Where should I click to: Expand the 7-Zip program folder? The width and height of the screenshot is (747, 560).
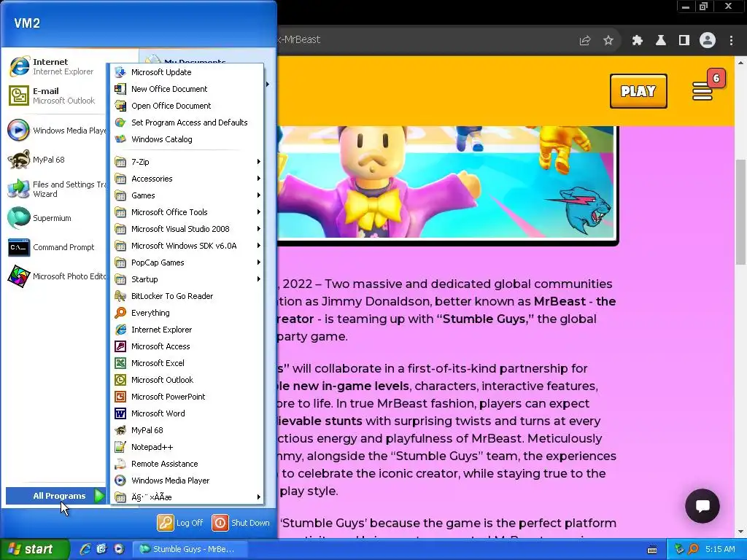click(x=187, y=162)
